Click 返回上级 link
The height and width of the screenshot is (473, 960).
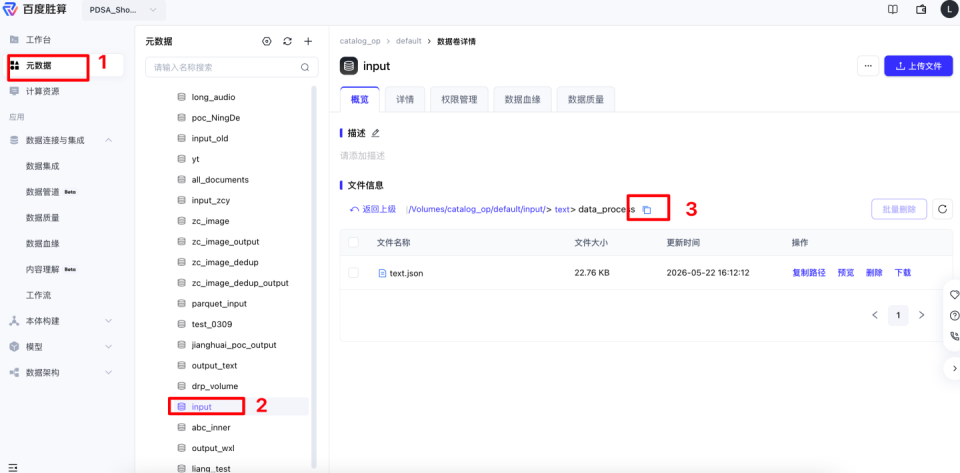coord(373,209)
